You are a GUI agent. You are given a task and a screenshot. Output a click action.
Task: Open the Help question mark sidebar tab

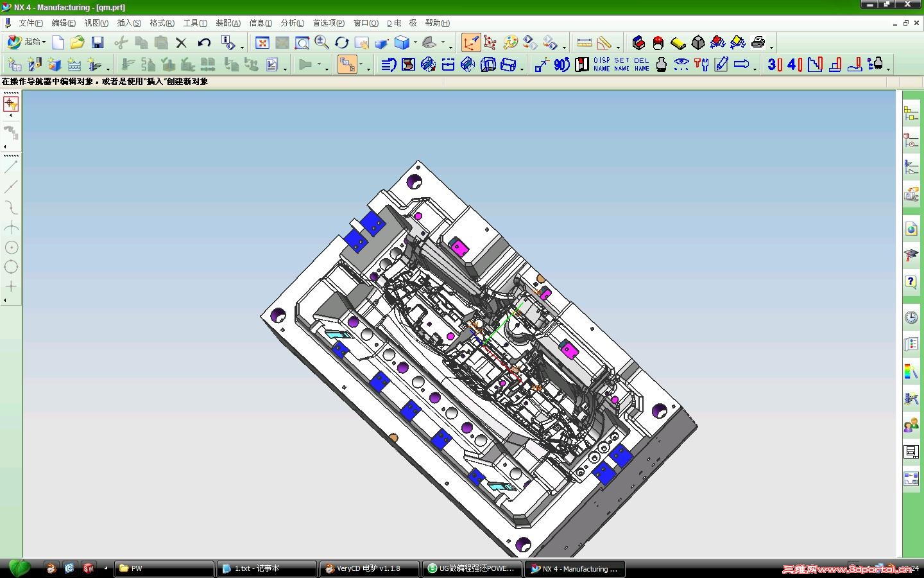coord(911,282)
